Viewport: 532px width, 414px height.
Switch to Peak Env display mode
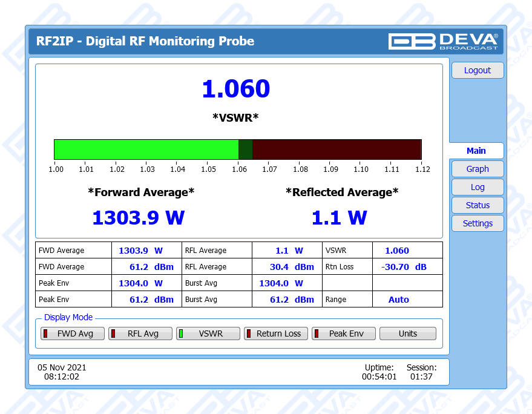[344, 333]
